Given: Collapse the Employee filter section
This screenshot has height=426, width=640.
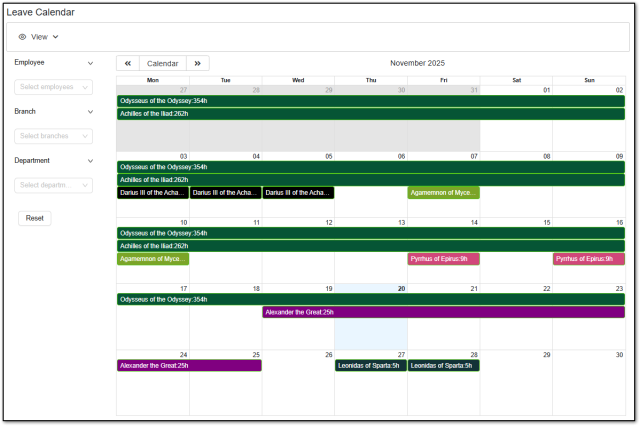Looking at the screenshot, I should click(x=90, y=62).
